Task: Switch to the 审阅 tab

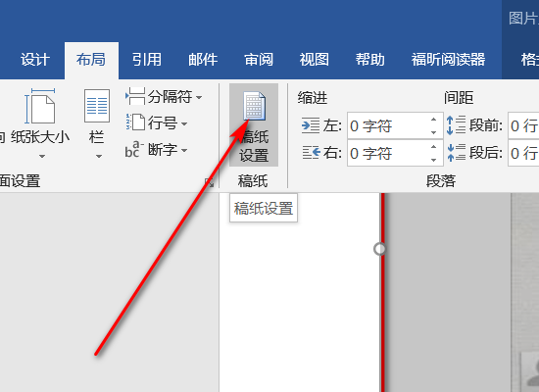Action: 259,60
